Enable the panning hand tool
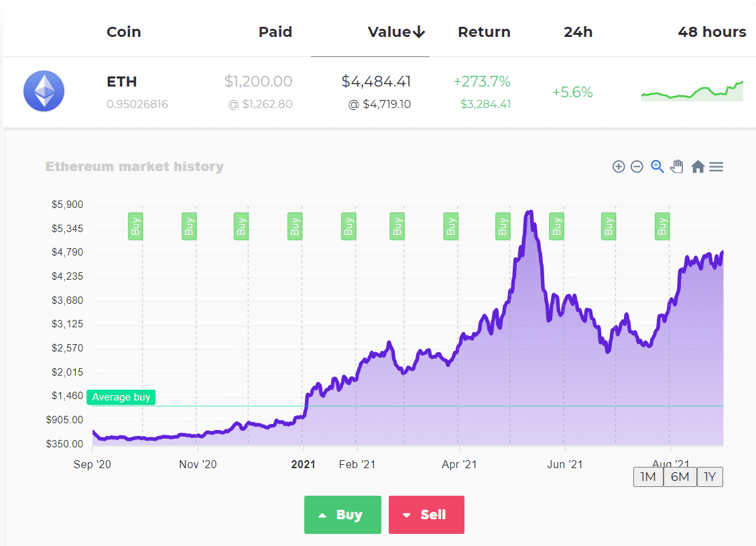This screenshot has height=546, width=756. [677, 166]
